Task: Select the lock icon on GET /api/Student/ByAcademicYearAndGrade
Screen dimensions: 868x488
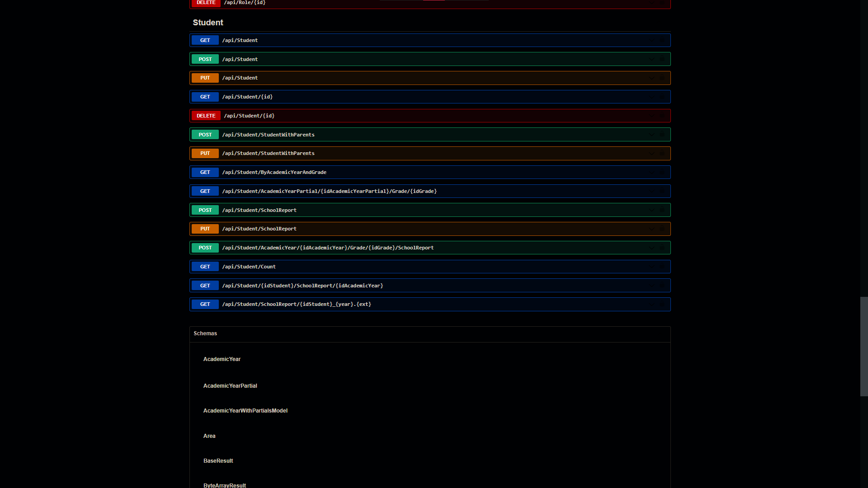Action: [x=662, y=172]
